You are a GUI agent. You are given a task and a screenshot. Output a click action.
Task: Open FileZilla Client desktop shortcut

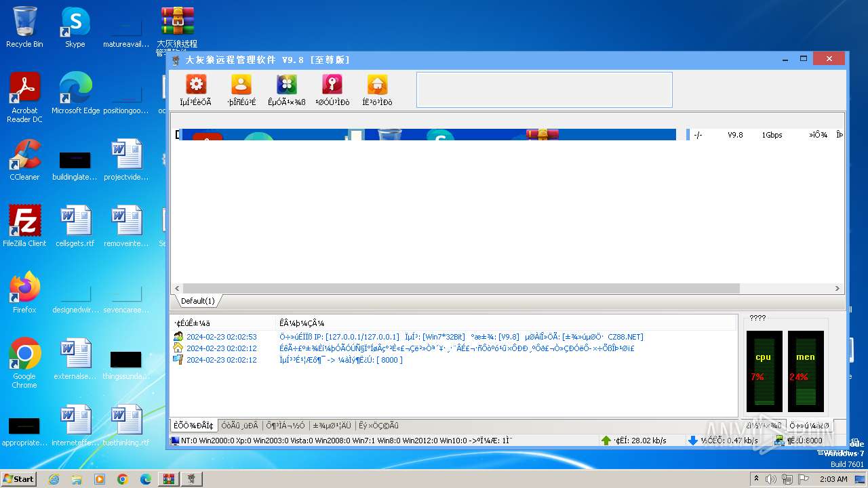24,226
